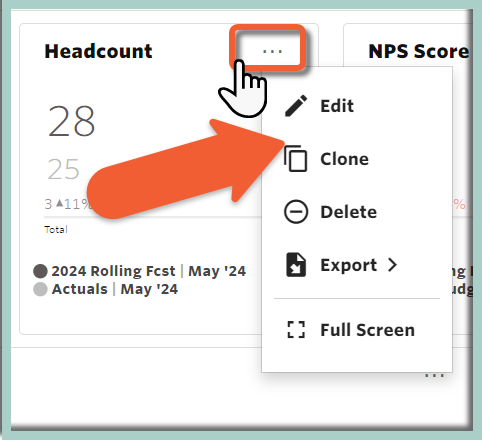The width and height of the screenshot is (482, 440).
Task: Select the Export text label
Action: pyautogui.click(x=349, y=265)
